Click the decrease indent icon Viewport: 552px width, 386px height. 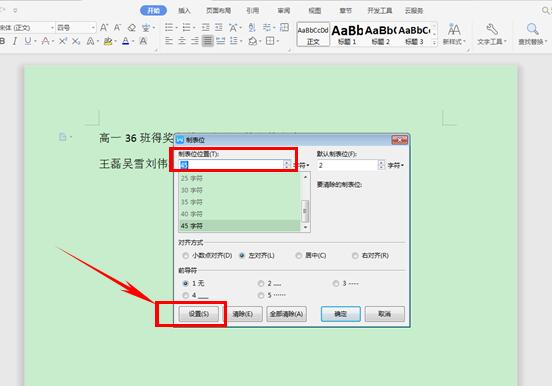point(206,27)
